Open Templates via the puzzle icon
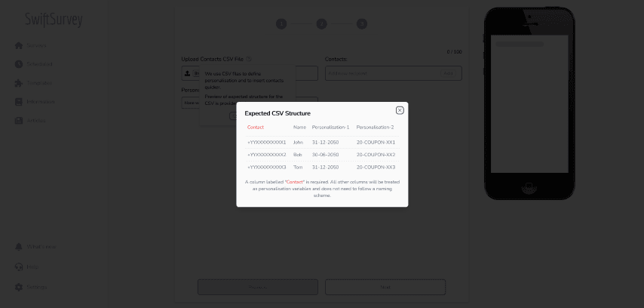This screenshot has width=644, height=308. (x=19, y=82)
